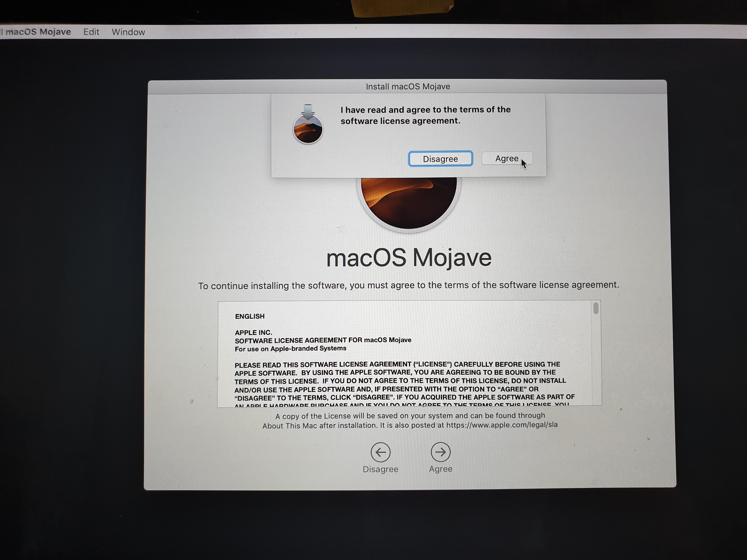Click 'A copy of the License will be saved' note
747x560 pixels.
[x=410, y=420]
